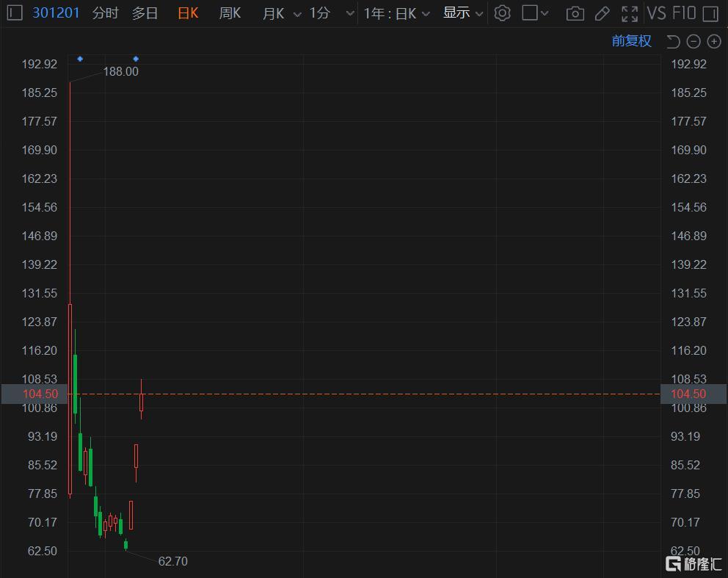
Task: Click the left 104.50 current price tag
Action: point(35,394)
